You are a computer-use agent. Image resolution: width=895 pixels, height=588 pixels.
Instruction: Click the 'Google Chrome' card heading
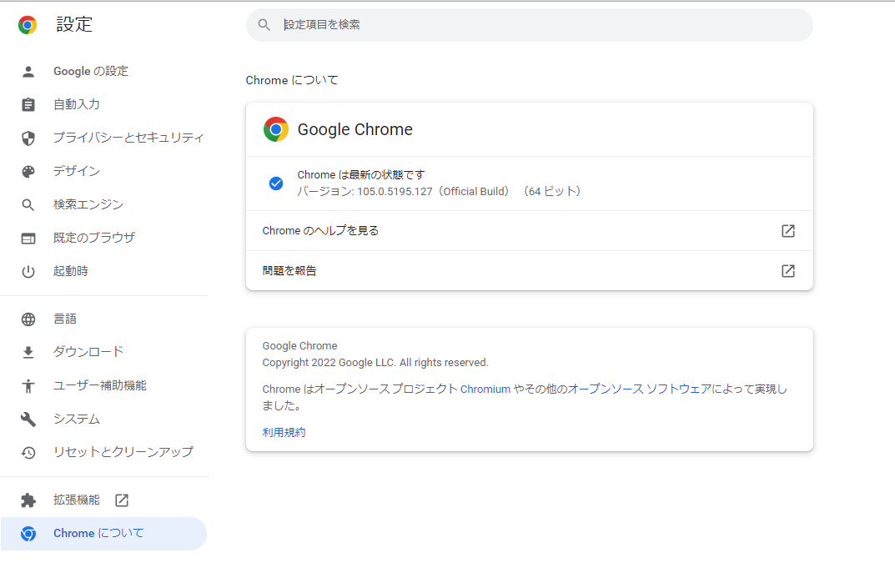coord(355,129)
